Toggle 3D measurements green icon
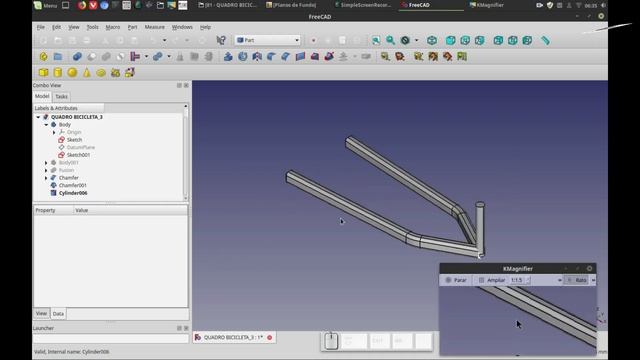This screenshot has width=640, height=360. click(x=462, y=56)
